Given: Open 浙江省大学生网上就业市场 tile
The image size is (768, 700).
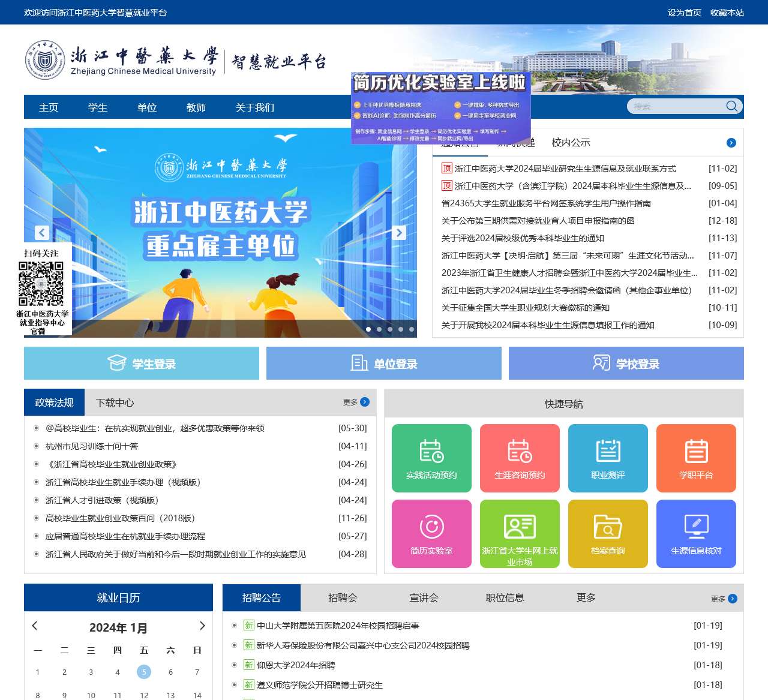Looking at the screenshot, I should click(520, 534).
